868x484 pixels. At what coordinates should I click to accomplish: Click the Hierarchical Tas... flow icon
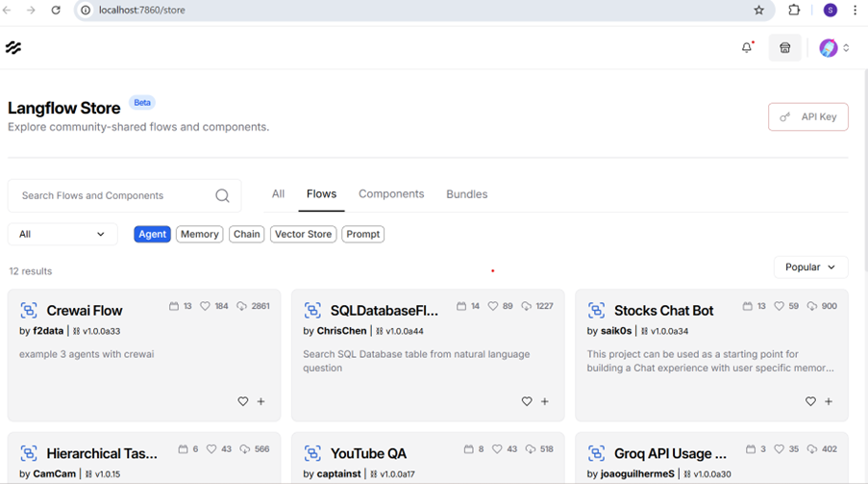[29, 453]
